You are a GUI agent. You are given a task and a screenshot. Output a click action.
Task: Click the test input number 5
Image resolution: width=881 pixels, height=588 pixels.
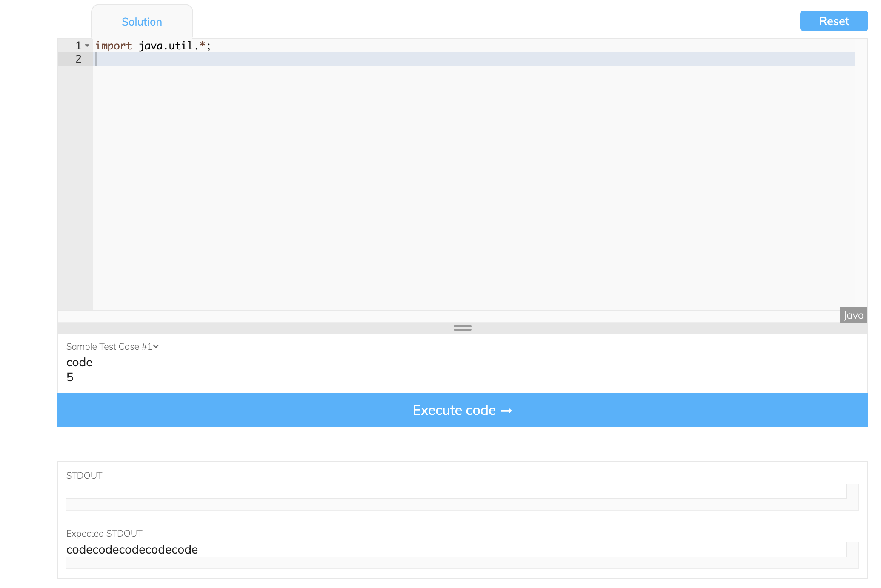click(70, 377)
